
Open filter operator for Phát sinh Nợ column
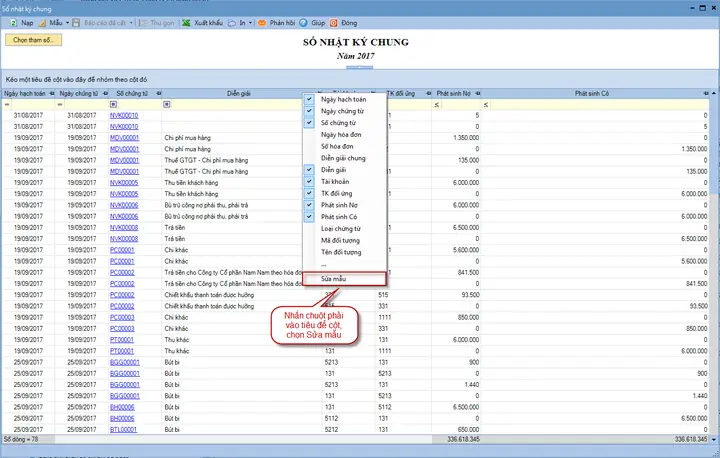(x=437, y=105)
